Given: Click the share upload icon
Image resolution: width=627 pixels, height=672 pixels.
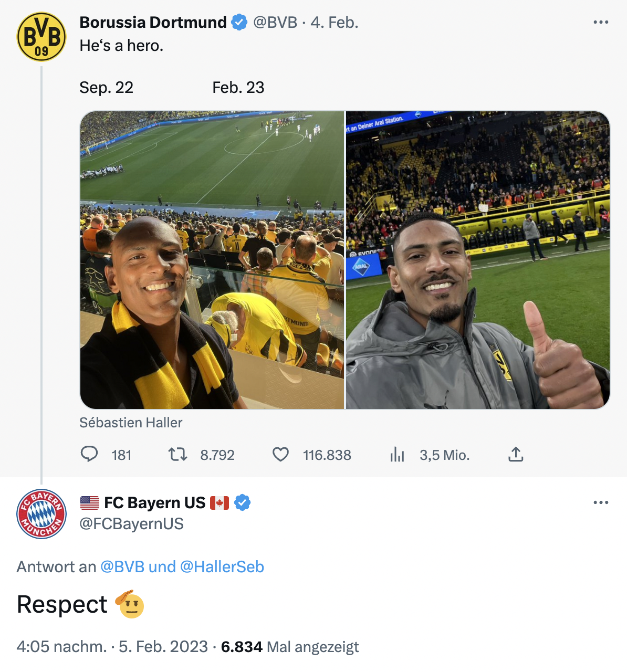Looking at the screenshot, I should (516, 454).
